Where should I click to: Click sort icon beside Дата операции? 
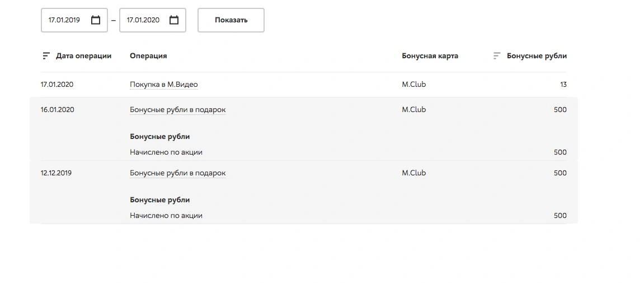click(46, 55)
